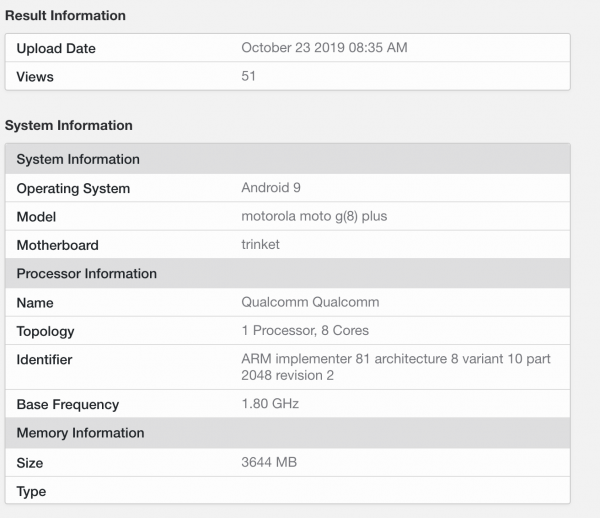
Task: Select the Android 9 value
Action: click(273, 188)
